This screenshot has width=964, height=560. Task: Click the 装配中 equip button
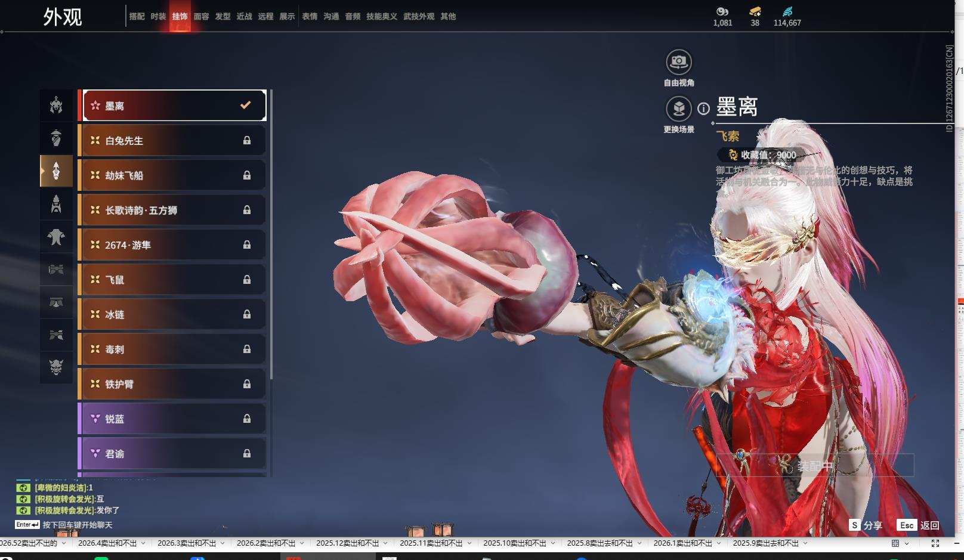click(x=815, y=465)
